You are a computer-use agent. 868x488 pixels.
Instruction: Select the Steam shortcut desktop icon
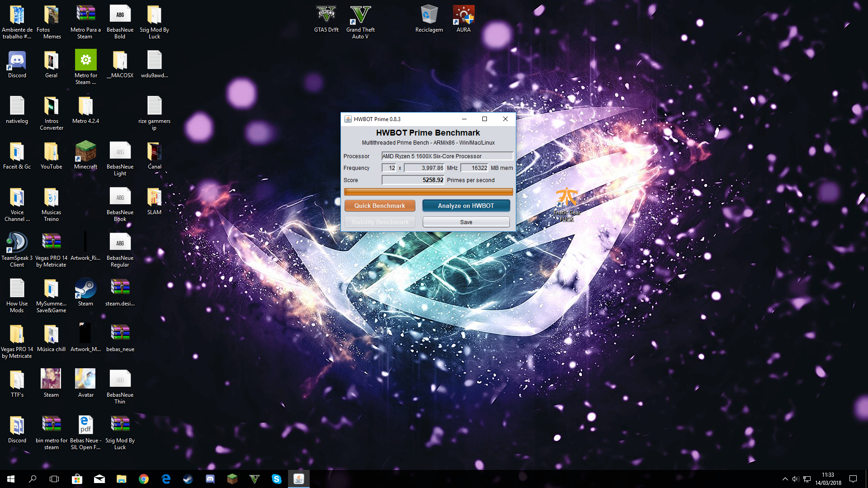[85, 293]
